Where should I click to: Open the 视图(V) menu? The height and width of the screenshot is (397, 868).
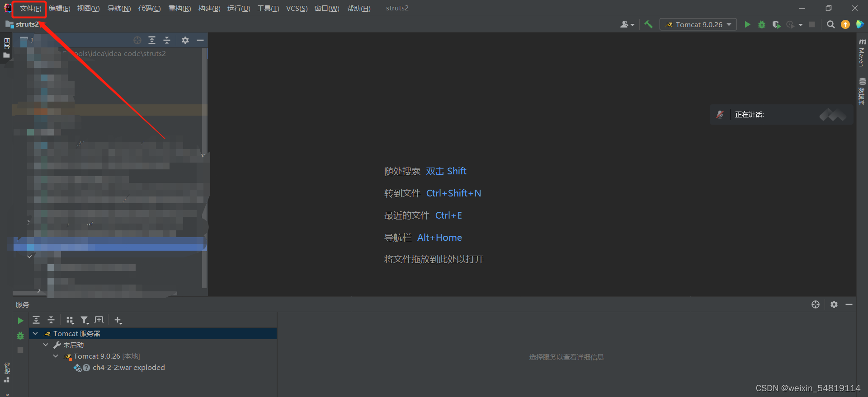89,9
